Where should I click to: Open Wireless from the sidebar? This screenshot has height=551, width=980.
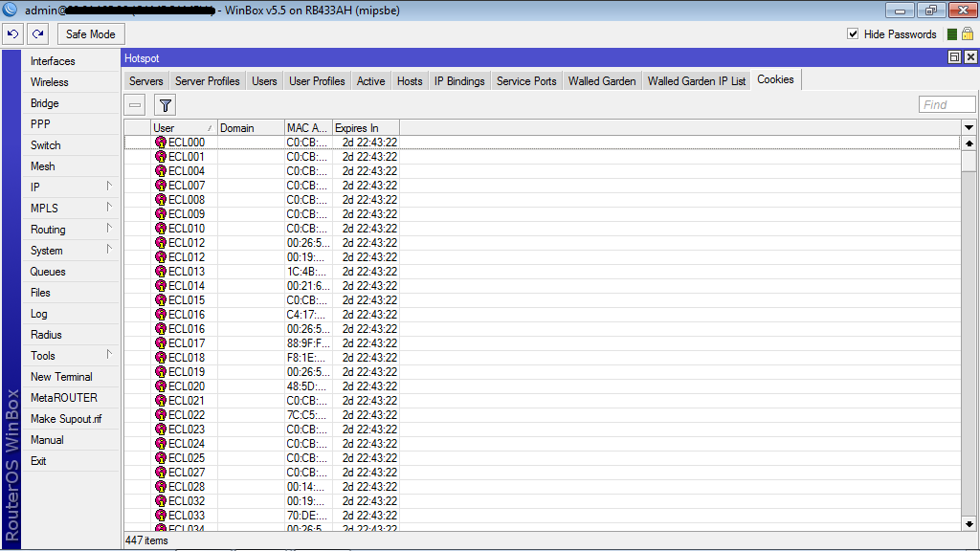[x=71, y=82]
